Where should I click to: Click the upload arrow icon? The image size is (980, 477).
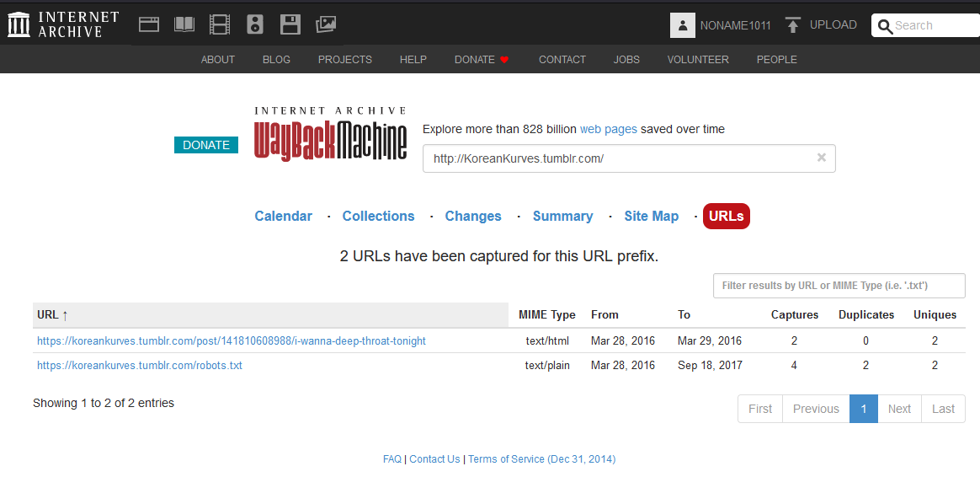tap(793, 25)
